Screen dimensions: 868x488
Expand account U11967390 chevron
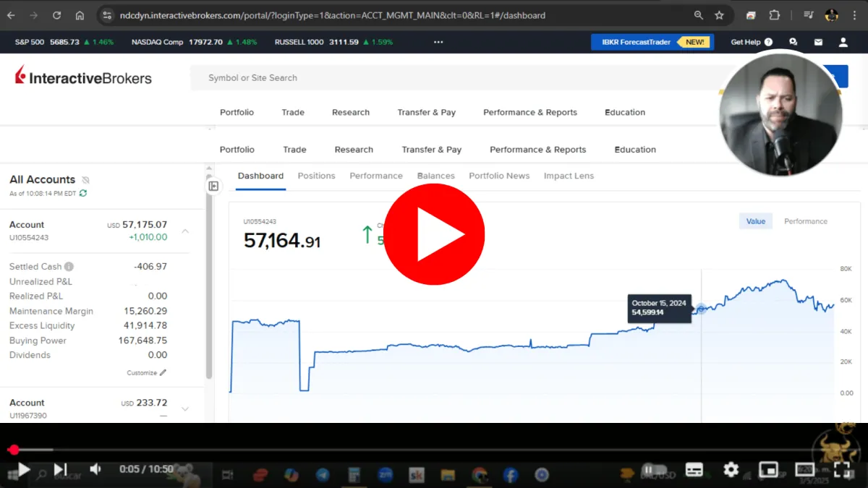(185, 408)
